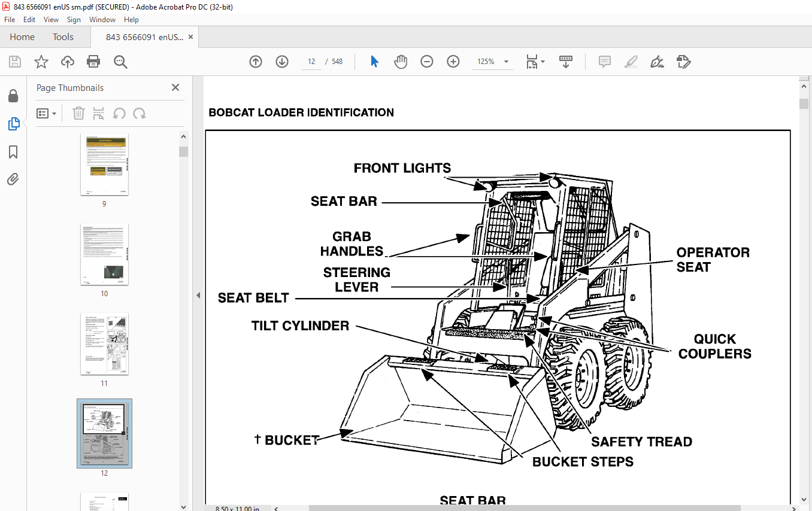Open the View menu
This screenshot has height=511, width=812.
(x=51, y=20)
